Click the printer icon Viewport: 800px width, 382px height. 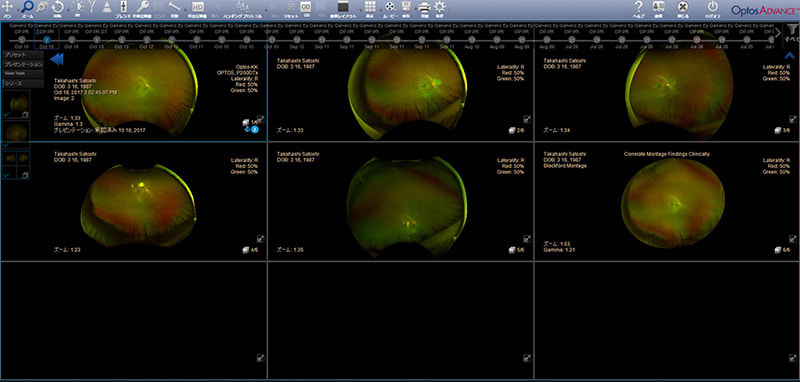[424, 7]
